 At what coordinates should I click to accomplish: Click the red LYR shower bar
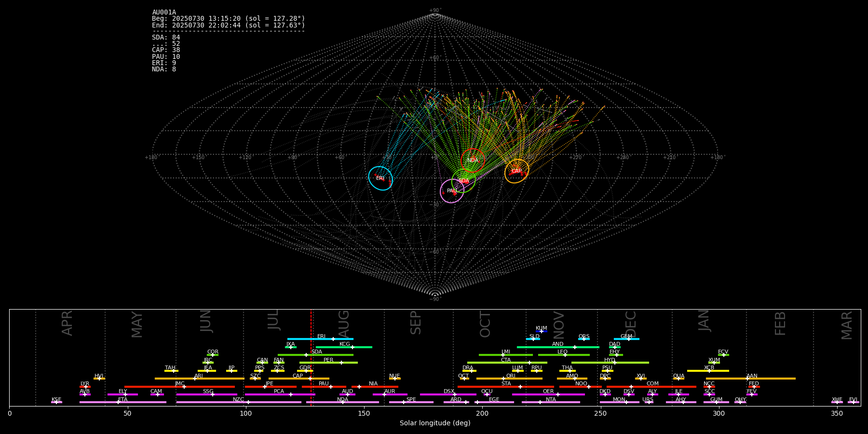click(x=85, y=386)
